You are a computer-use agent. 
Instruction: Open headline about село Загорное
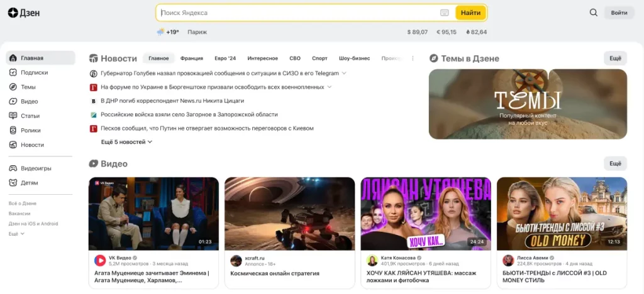[x=189, y=114]
